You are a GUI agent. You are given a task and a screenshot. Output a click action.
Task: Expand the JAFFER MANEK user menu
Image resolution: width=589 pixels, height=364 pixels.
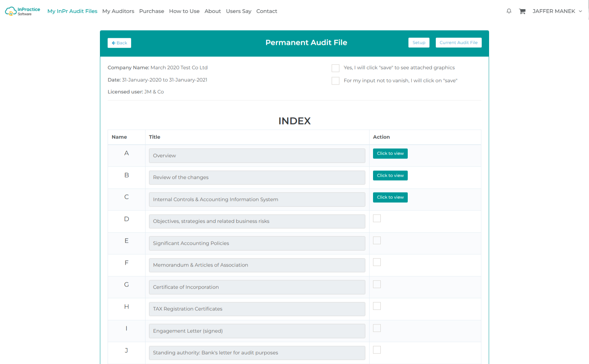coord(557,11)
